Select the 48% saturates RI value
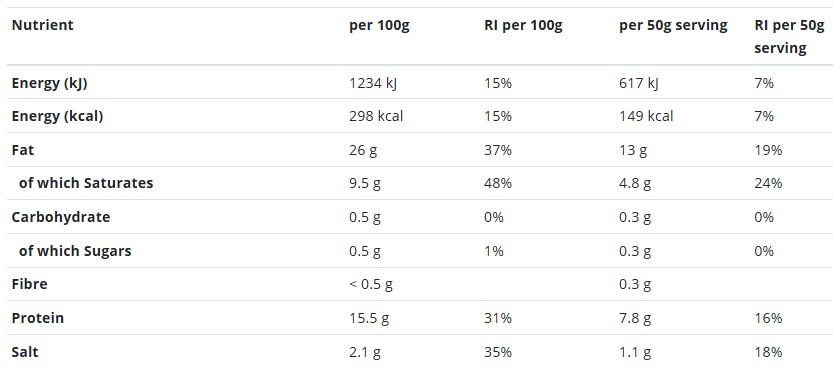The width and height of the screenshot is (833, 389). pos(498,183)
